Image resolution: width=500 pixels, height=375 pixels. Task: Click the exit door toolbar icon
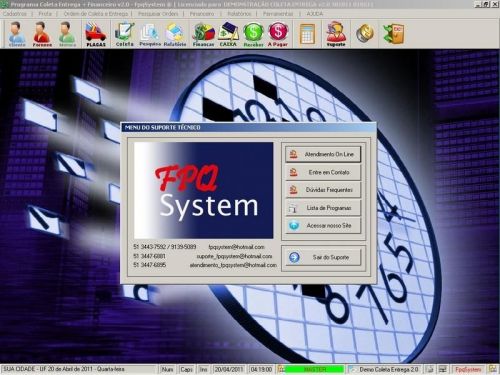pos(394,33)
